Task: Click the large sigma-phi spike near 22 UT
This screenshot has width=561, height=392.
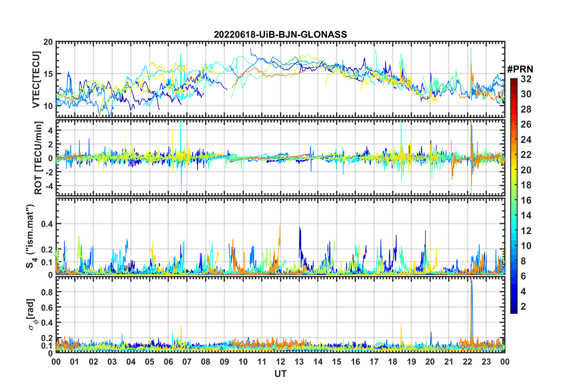Action: click(x=471, y=304)
